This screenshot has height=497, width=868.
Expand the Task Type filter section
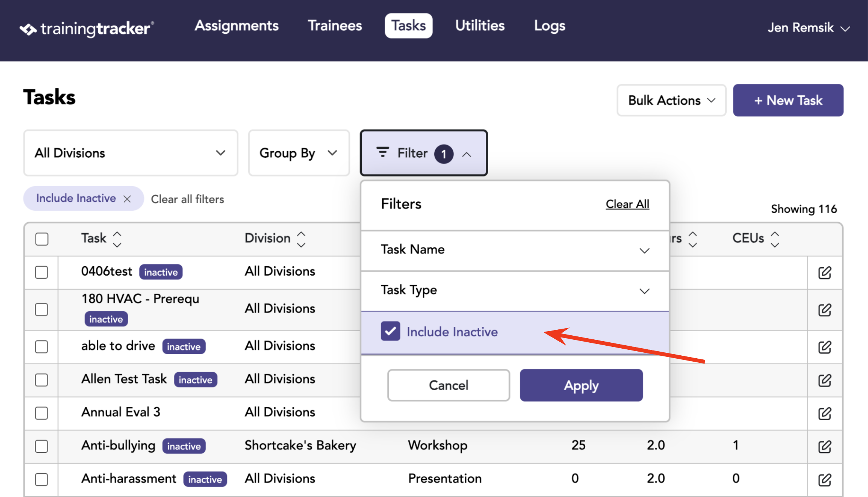click(x=515, y=290)
